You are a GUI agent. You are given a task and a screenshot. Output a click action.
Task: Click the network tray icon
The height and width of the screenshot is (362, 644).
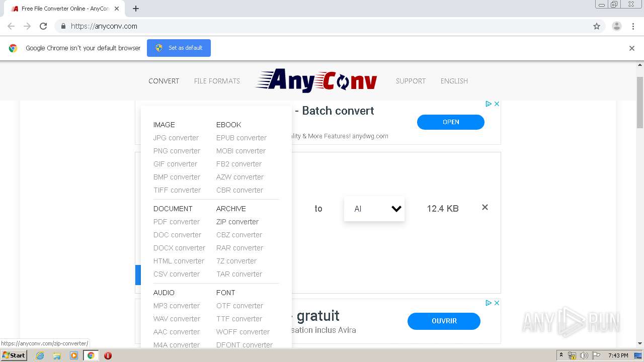point(572,355)
